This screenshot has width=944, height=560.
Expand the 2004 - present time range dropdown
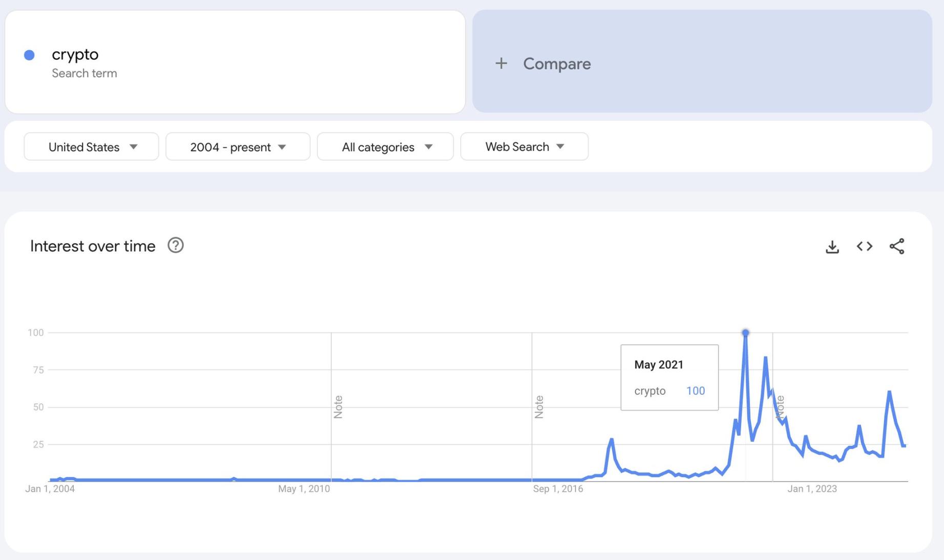click(238, 147)
